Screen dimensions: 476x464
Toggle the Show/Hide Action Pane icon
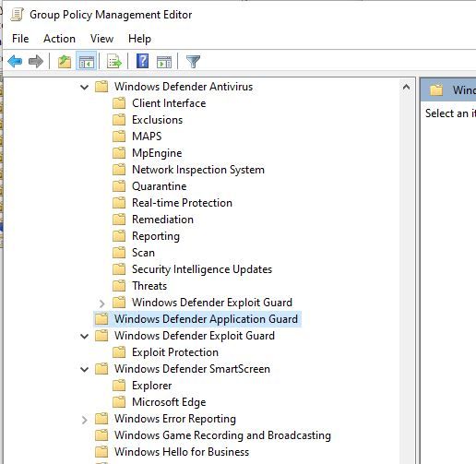point(164,62)
